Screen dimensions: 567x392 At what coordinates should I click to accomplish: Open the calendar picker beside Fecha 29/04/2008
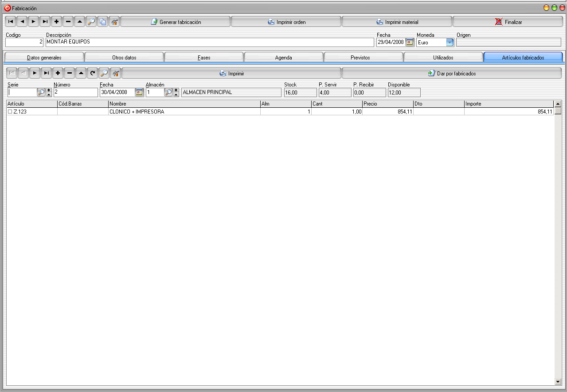tap(410, 42)
